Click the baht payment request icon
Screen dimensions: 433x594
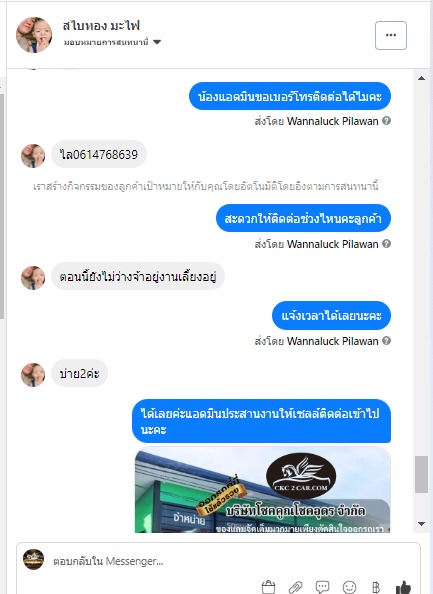point(376,587)
